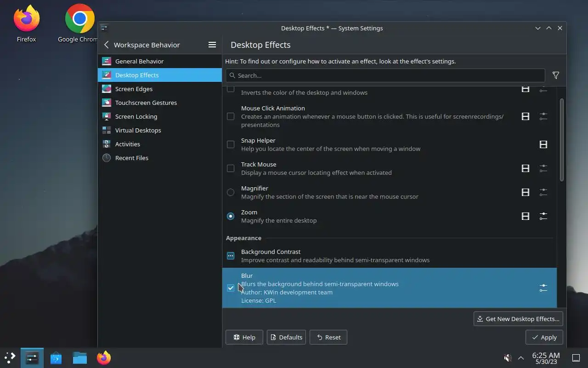The width and height of the screenshot is (588, 368).
Task: Play the Track Mouse video preview
Action: pos(526,168)
